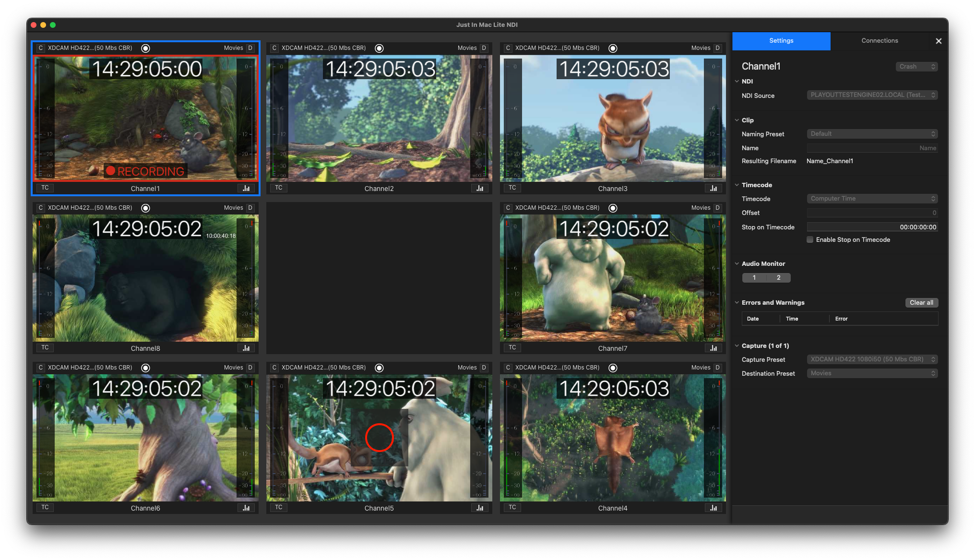
Task: Click the D icon on Channel8 header
Action: 250,208
